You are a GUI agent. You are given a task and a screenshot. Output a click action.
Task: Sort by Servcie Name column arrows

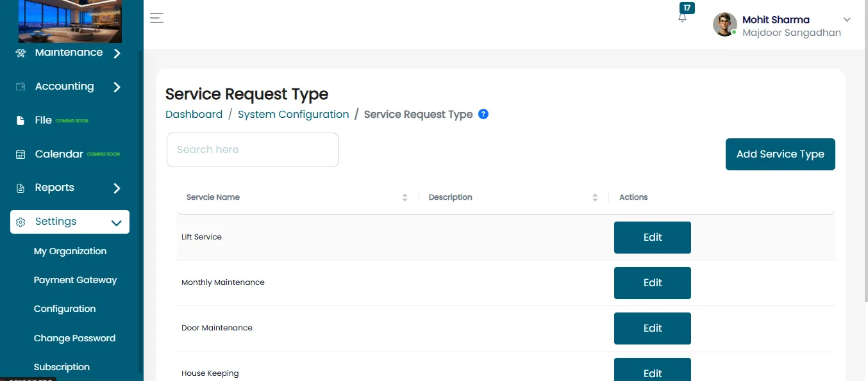(x=405, y=197)
